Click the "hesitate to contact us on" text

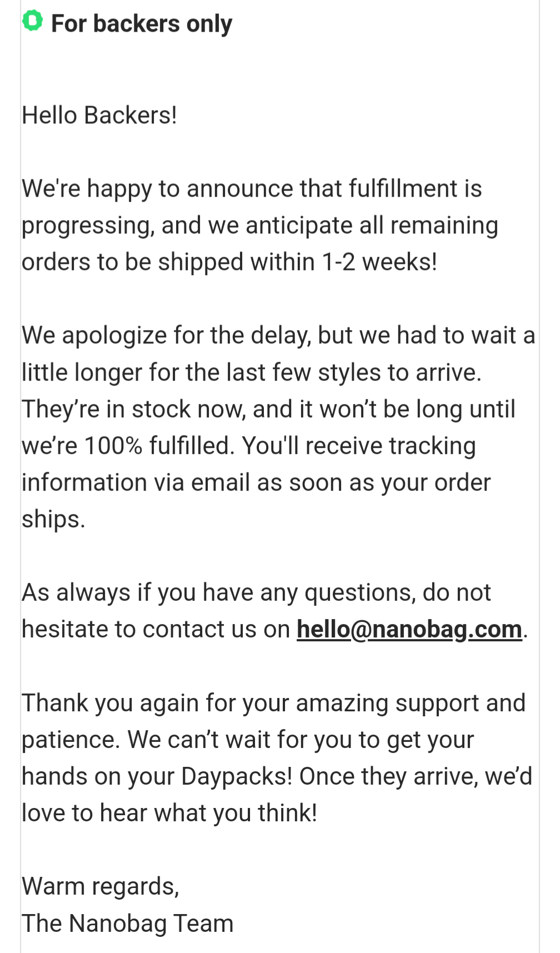[156, 630]
